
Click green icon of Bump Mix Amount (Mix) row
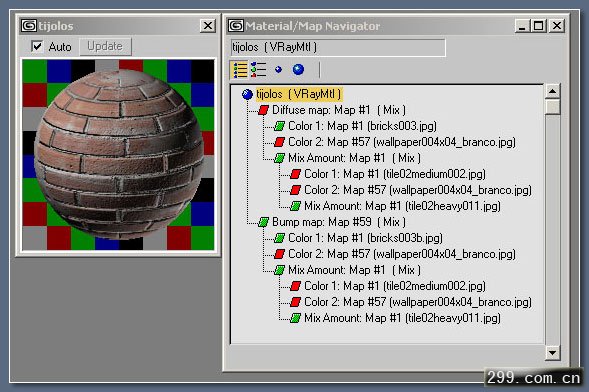click(279, 270)
